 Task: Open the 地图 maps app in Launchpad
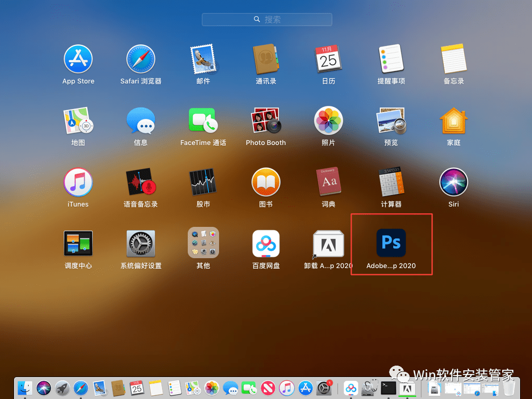[x=78, y=121]
